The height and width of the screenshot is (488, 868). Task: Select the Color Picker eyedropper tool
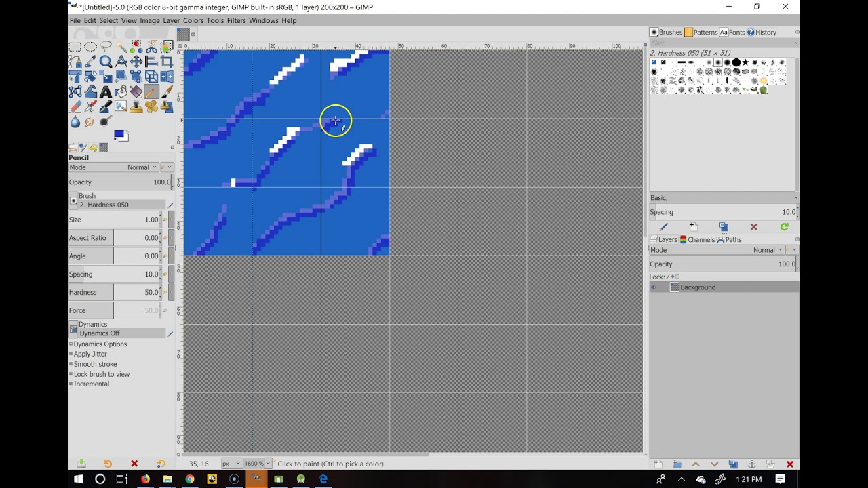point(90,62)
